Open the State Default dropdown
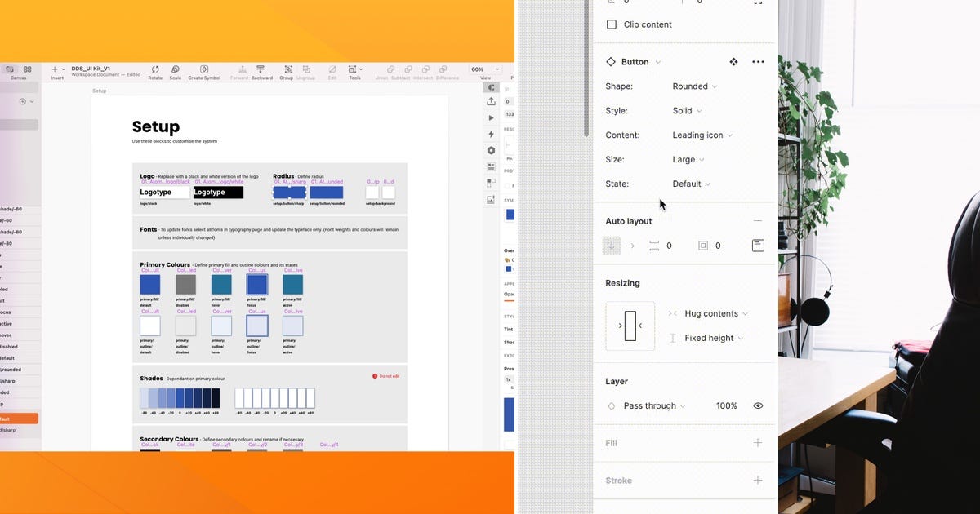Image resolution: width=980 pixels, height=514 pixels. point(690,184)
